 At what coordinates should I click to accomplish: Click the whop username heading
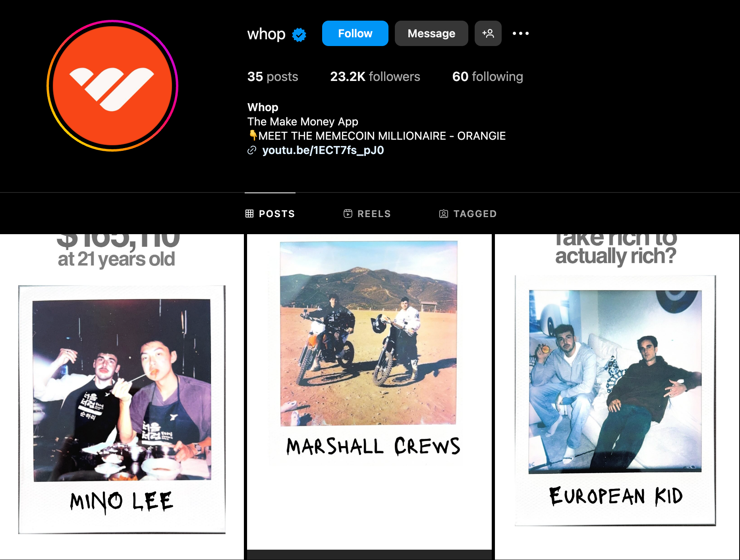click(266, 34)
